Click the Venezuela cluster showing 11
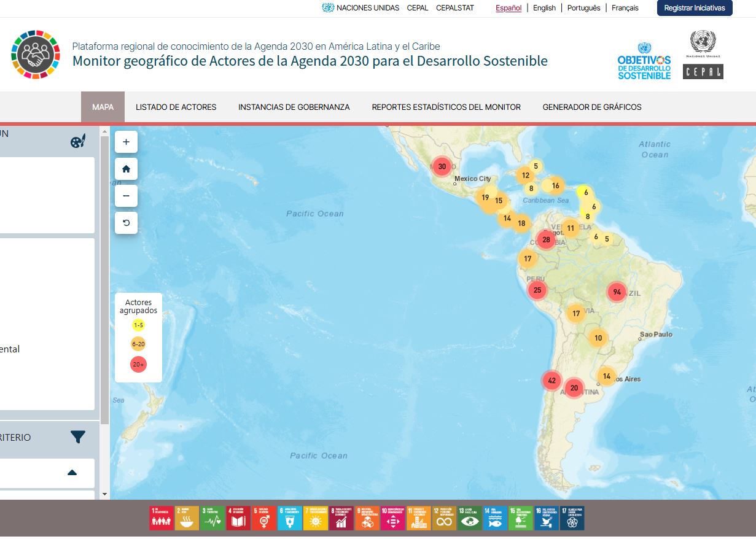 point(571,228)
